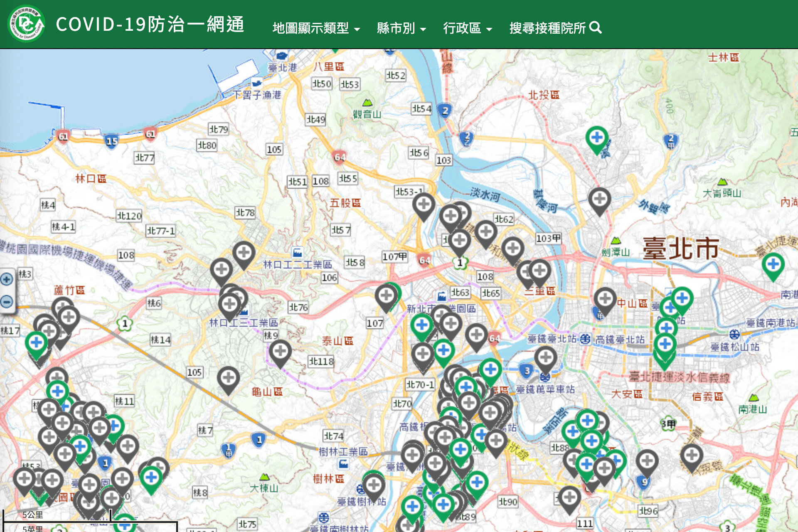Viewport: 798px width, 532px height.
Task: Expand the 地圖顯示類型 dropdown
Action: 316,28
